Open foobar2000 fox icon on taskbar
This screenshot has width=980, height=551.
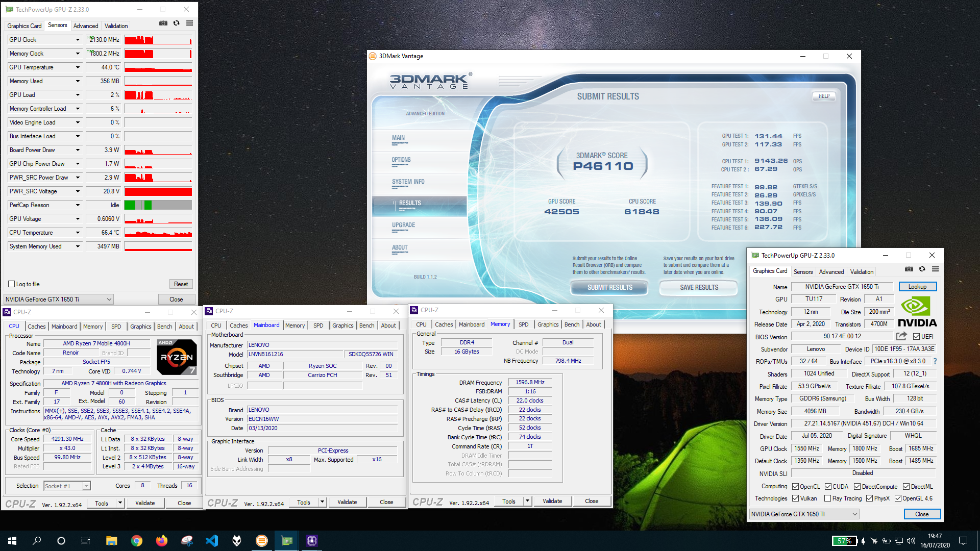click(x=237, y=541)
